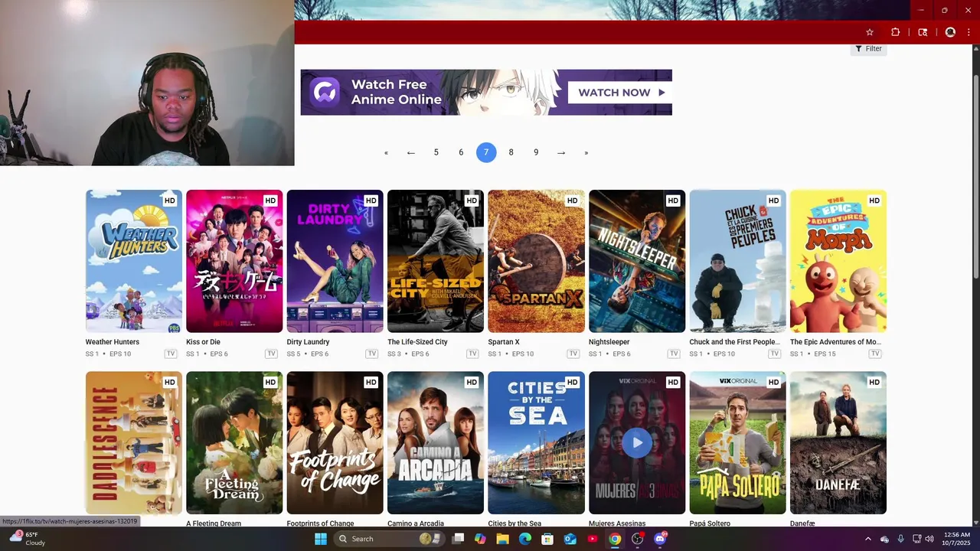Open the Camino a Arcadia poster
This screenshot has width=980, height=551.
click(436, 443)
